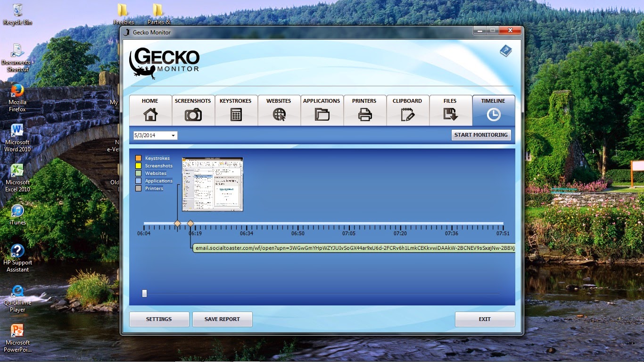
Task: Select the Microsoft Excel 2010 desktop icon
Action: (x=17, y=178)
